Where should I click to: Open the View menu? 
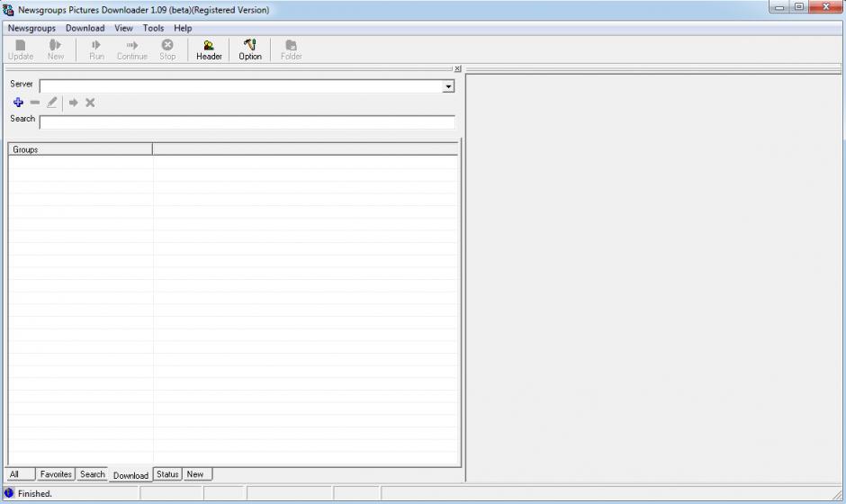123,28
